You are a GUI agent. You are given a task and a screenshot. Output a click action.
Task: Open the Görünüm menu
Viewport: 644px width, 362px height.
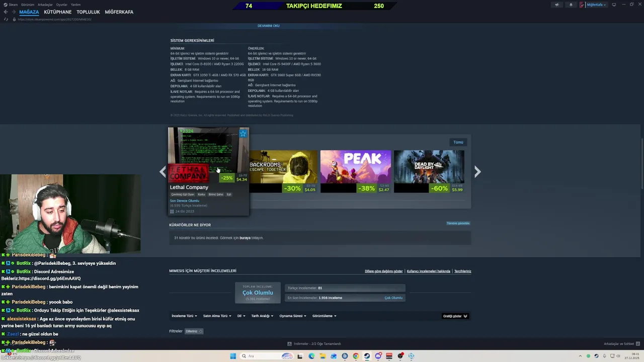point(28,5)
